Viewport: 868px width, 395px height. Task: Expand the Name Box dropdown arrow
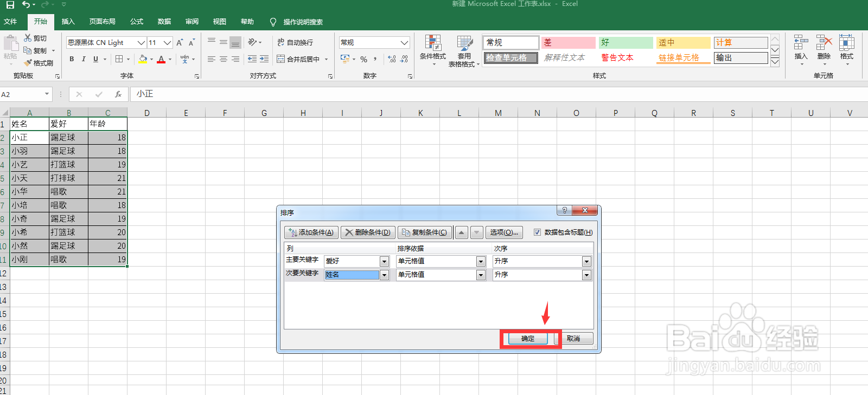[x=47, y=94]
